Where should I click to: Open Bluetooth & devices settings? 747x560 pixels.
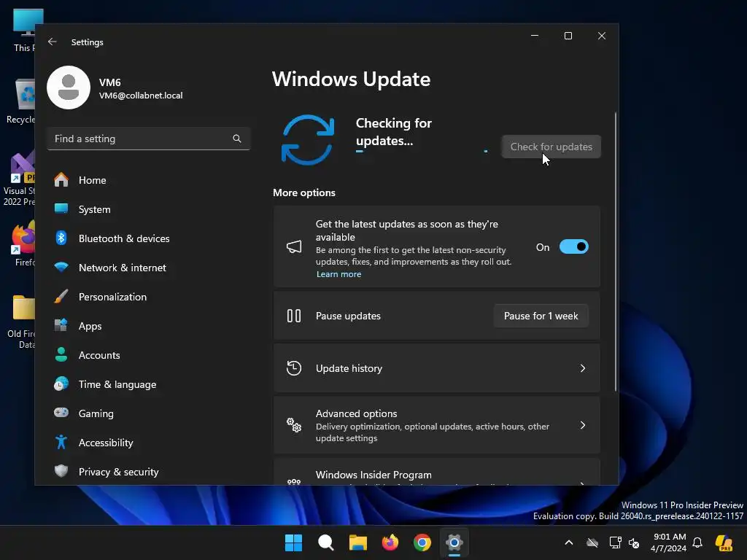point(149,238)
